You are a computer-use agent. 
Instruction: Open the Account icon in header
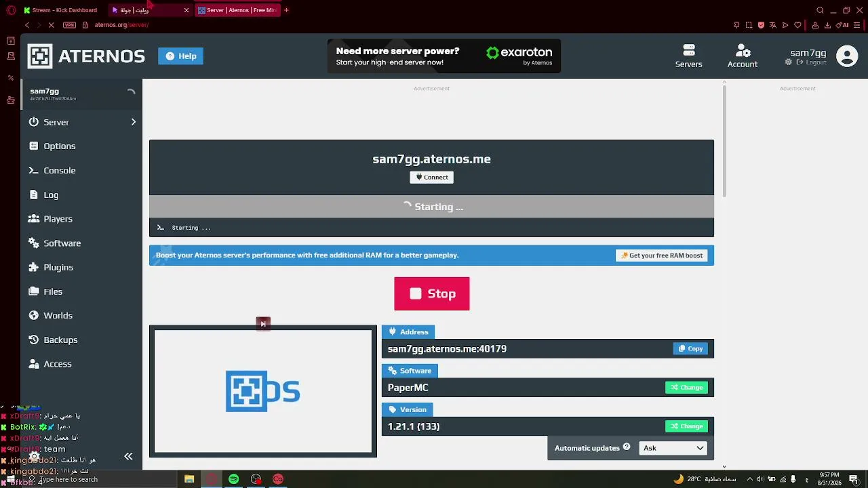(x=743, y=56)
